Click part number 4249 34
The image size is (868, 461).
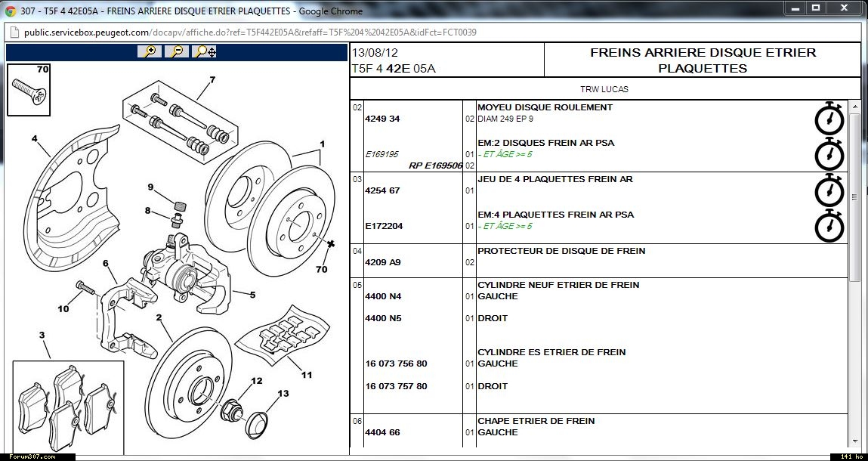pos(382,119)
